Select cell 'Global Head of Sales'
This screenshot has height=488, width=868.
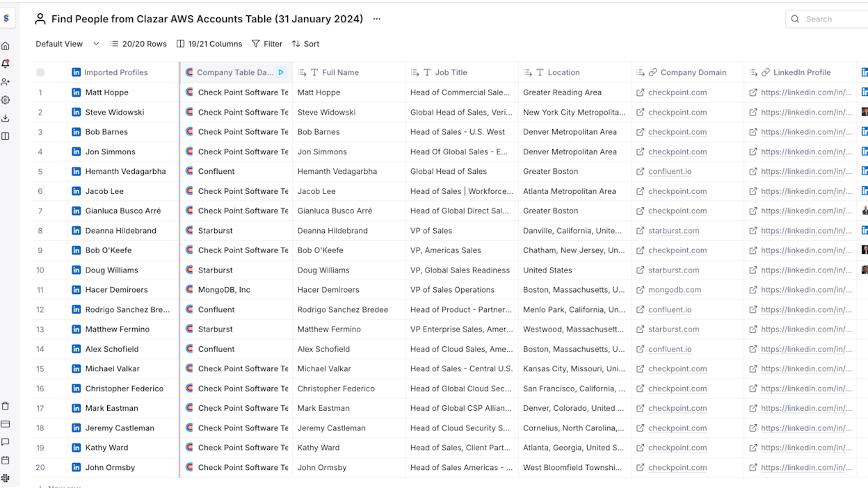pyautogui.click(x=462, y=171)
